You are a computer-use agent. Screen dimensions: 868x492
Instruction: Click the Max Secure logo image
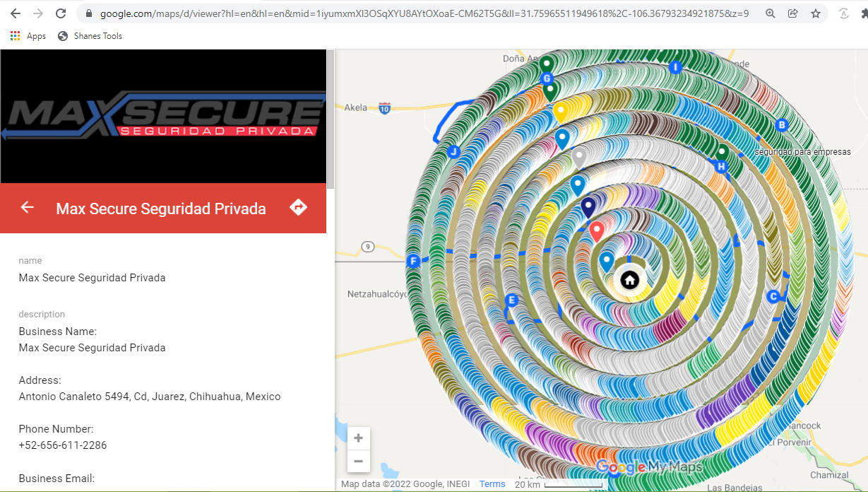[163, 117]
